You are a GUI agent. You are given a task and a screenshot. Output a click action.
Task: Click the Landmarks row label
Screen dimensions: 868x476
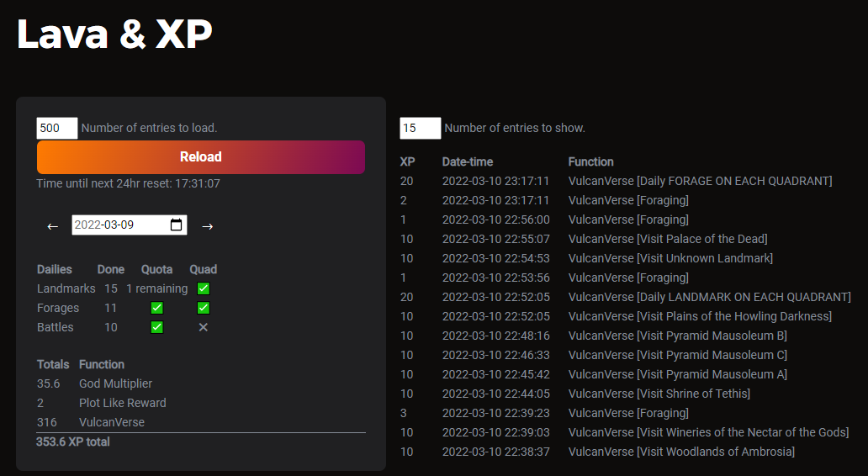click(66, 288)
